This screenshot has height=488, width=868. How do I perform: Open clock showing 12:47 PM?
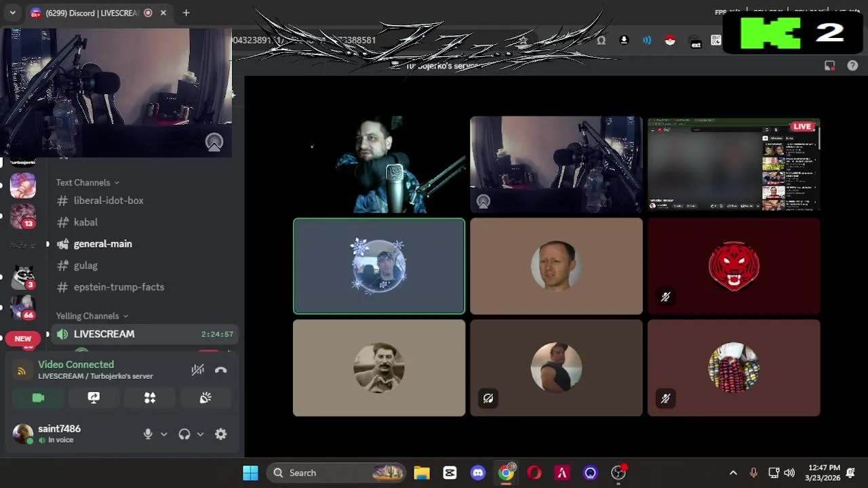point(823,473)
